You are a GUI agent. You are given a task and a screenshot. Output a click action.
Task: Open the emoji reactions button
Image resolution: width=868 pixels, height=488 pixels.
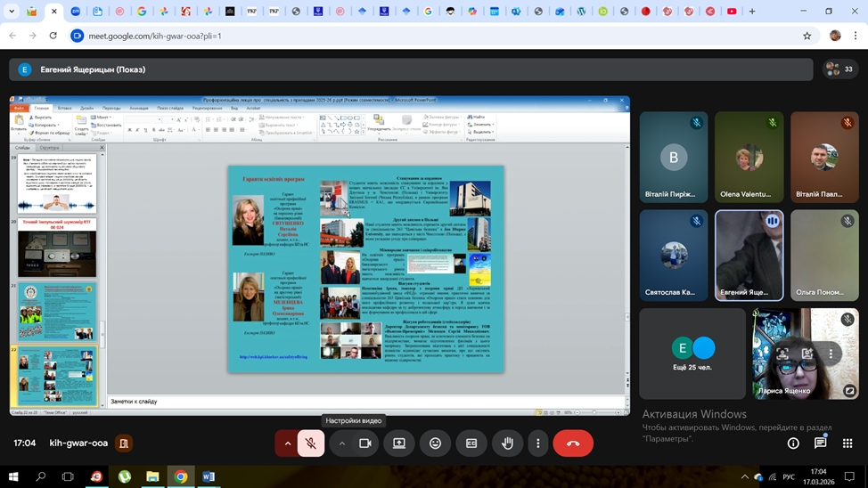click(435, 443)
